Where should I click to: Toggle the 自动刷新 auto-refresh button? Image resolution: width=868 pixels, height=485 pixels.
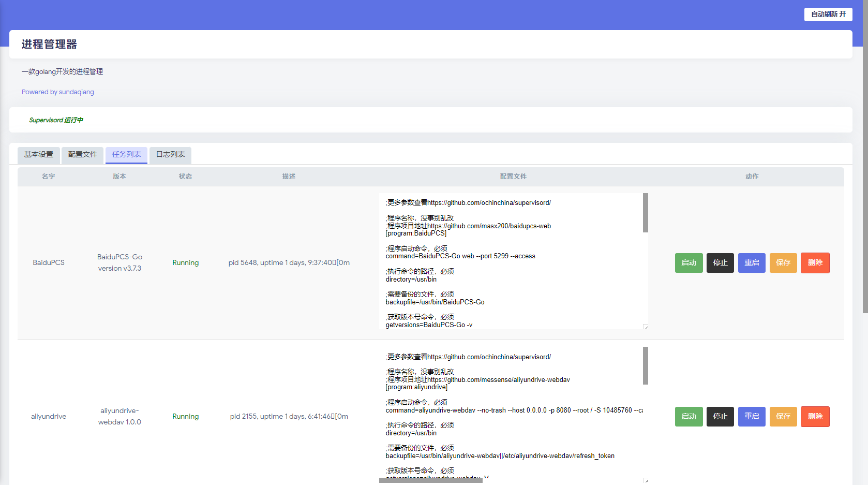828,14
